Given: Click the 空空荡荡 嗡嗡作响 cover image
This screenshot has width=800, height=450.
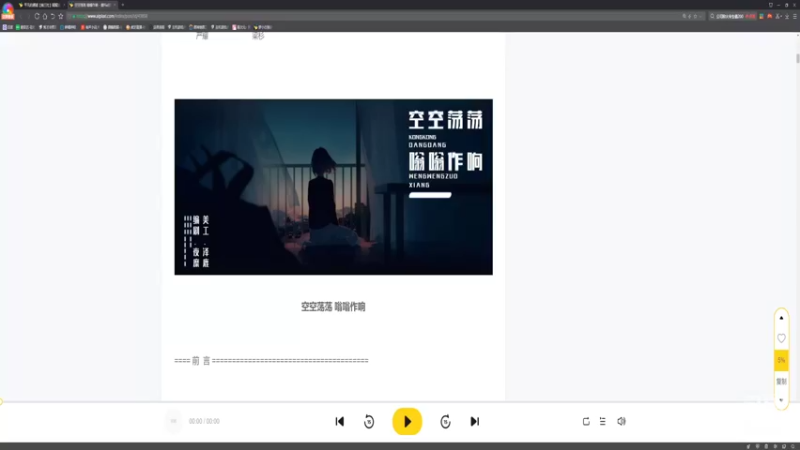Looking at the screenshot, I should click(x=334, y=187).
